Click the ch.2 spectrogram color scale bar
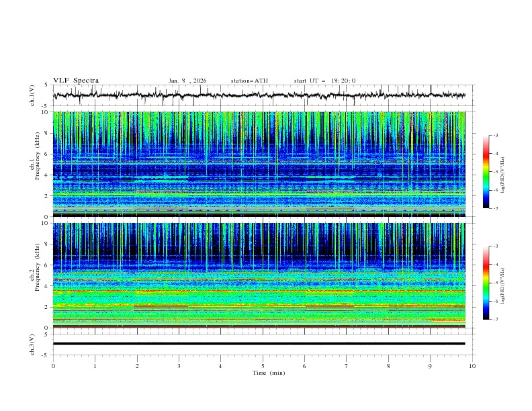Screen dimensions: 532x411 coord(486,282)
